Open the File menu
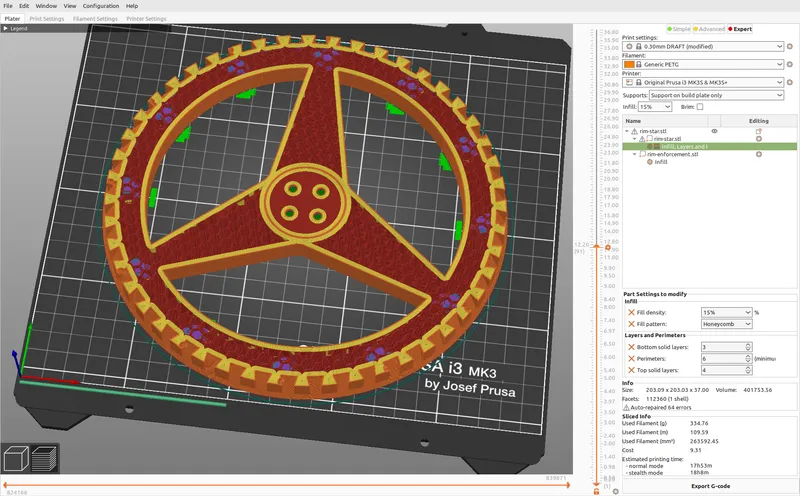The height and width of the screenshot is (496, 800). pos(8,6)
